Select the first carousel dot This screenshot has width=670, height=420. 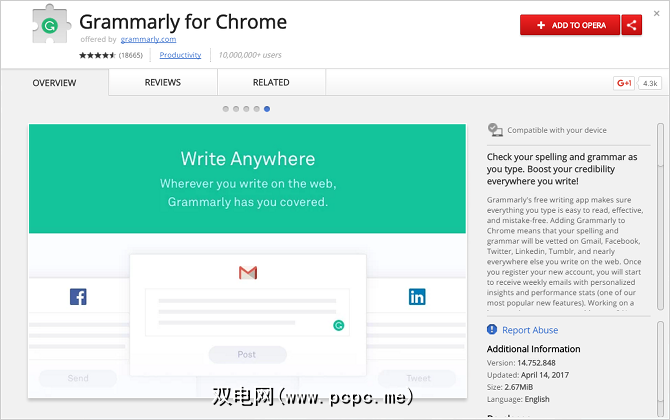(x=226, y=109)
